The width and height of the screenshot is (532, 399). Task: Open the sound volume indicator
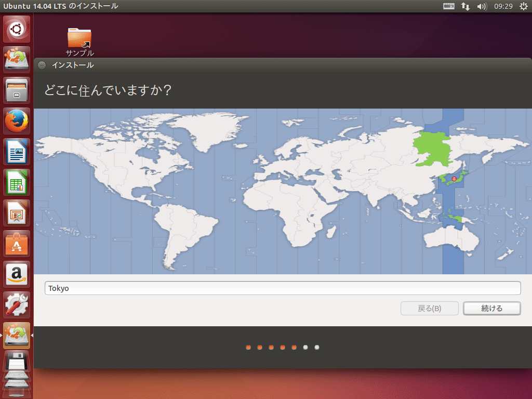tap(482, 6)
